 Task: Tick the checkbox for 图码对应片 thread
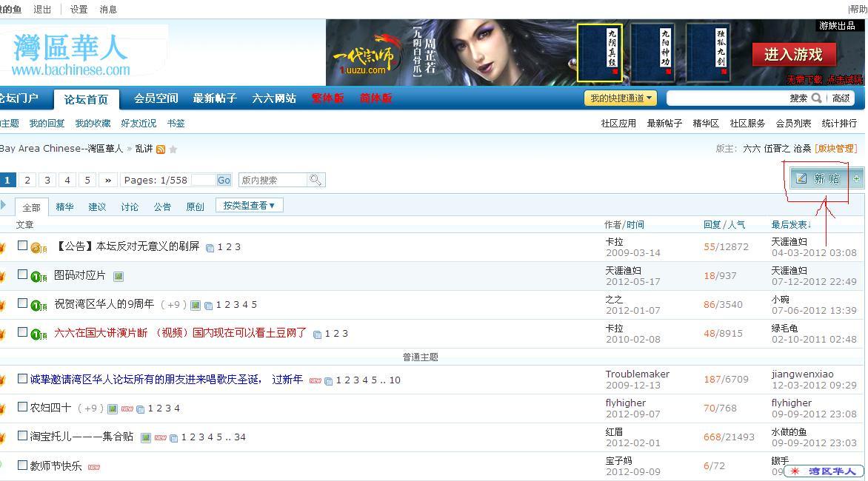pyautogui.click(x=22, y=275)
